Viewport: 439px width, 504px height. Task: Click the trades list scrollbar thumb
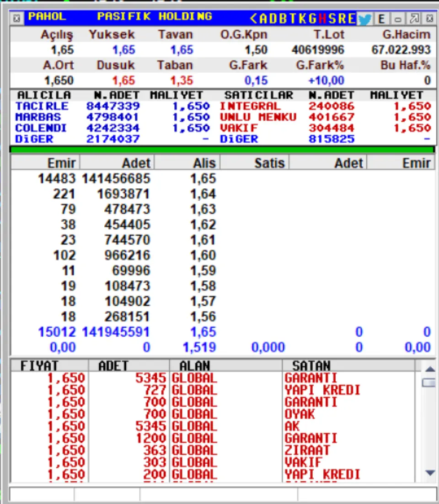[x=429, y=383]
